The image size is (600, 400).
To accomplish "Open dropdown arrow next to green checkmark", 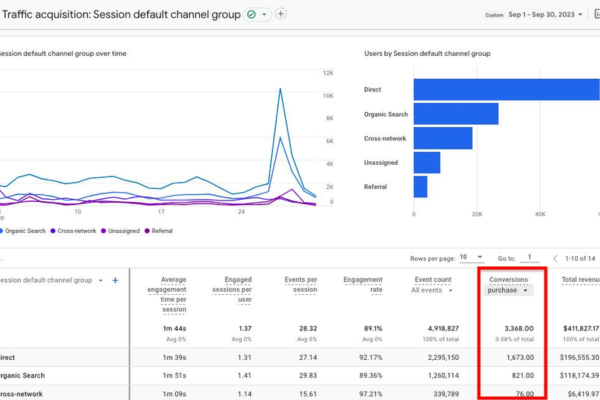I will pyautogui.click(x=264, y=15).
